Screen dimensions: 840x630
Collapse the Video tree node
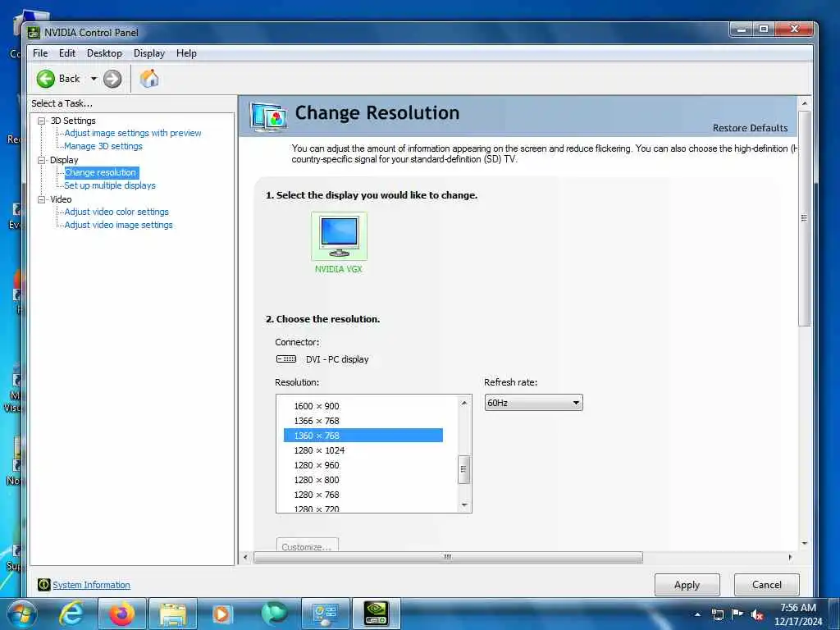click(41, 199)
